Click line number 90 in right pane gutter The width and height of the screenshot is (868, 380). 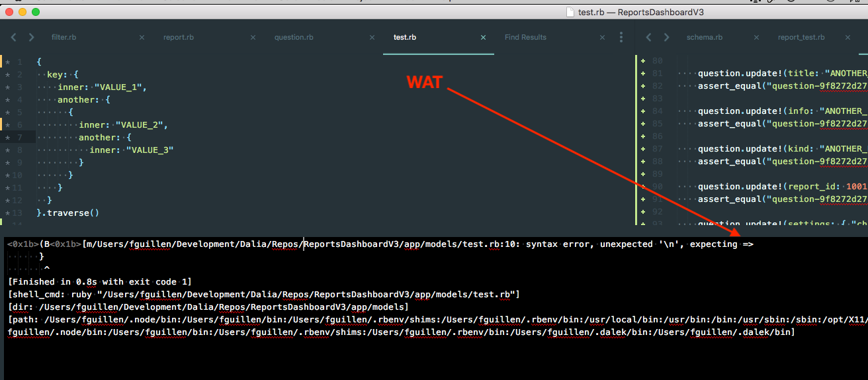click(x=657, y=187)
